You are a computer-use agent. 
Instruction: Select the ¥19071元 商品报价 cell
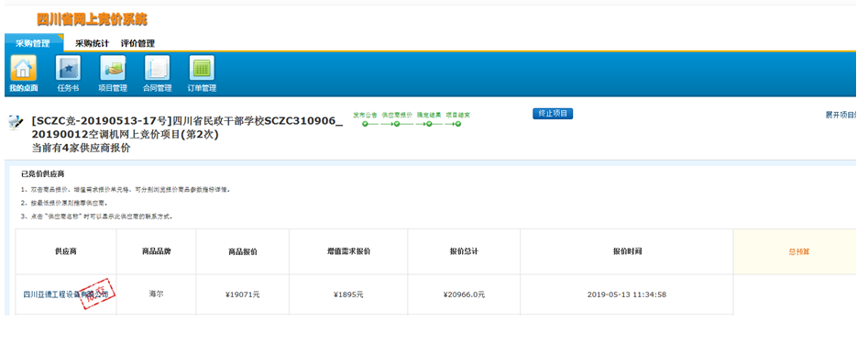tap(243, 294)
